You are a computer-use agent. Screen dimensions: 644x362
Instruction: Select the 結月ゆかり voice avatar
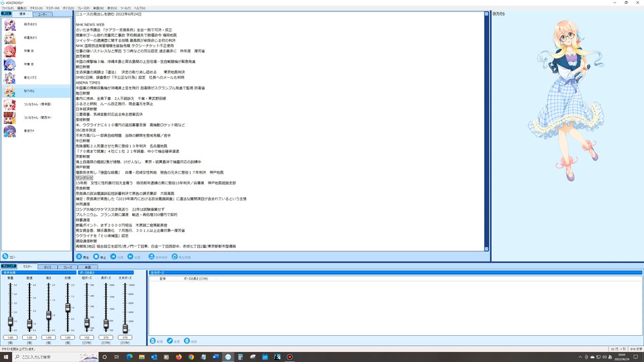tap(9, 25)
